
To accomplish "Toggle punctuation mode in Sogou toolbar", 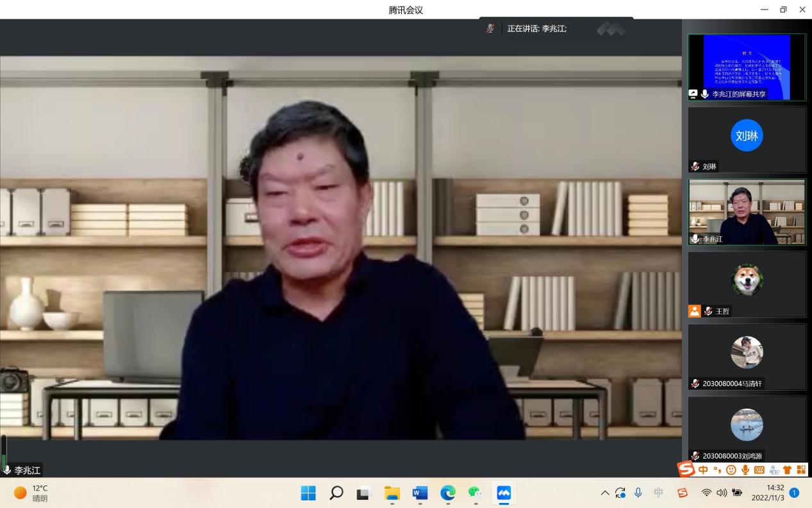I will tap(717, 470).
